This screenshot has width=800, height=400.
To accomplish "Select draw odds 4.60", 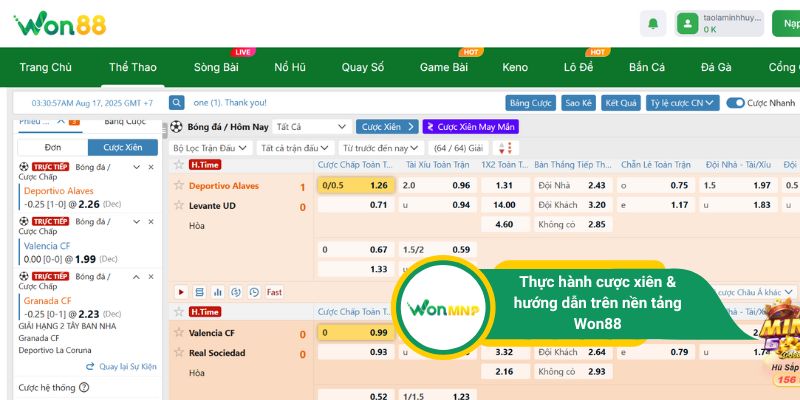I will (x=505, y=224).
